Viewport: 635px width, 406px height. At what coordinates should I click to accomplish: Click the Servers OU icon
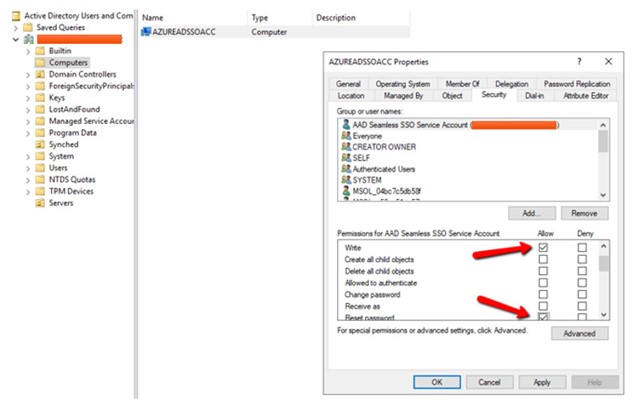coord(40,203)
